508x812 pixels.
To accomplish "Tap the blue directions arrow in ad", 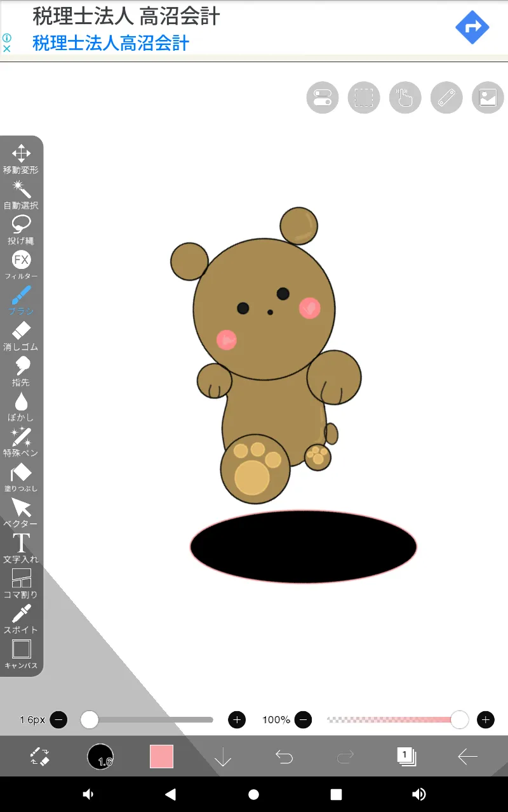I will point(472,27).
